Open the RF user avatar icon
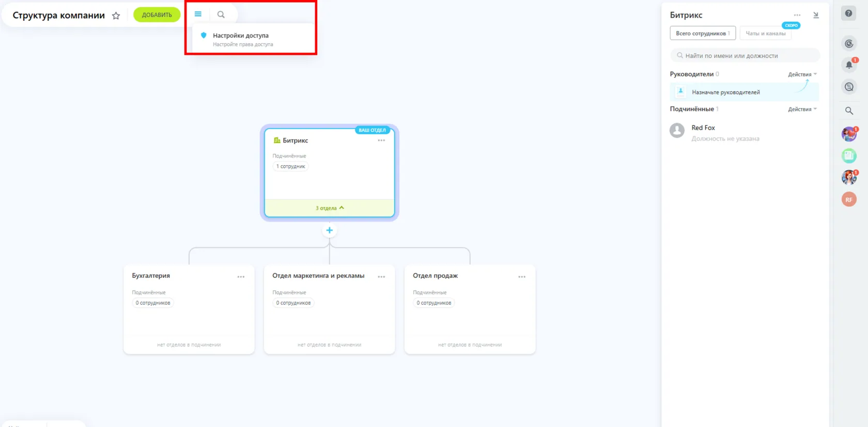Screen dimensions: 868x427 pyautogui.click(x=849, y=199)
